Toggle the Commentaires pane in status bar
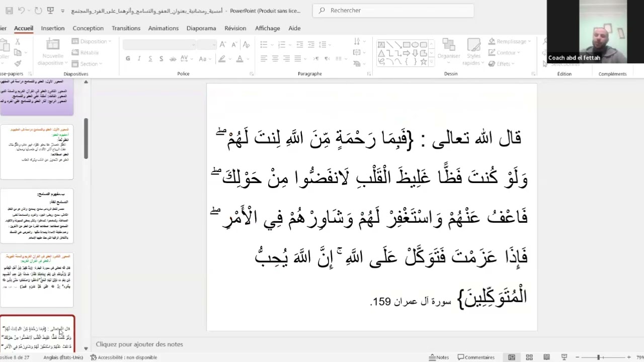Screen dimensions: 644x362 476,357
